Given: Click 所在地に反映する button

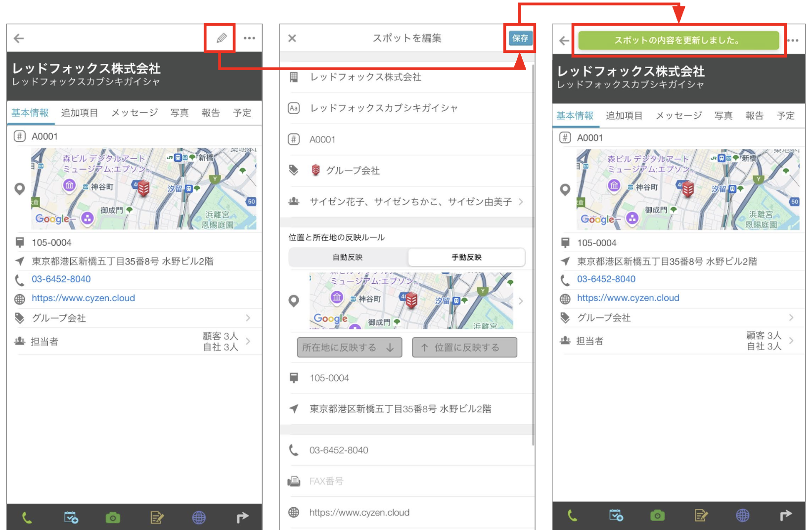Looking at the screenshot, I should tap(349, 348).
